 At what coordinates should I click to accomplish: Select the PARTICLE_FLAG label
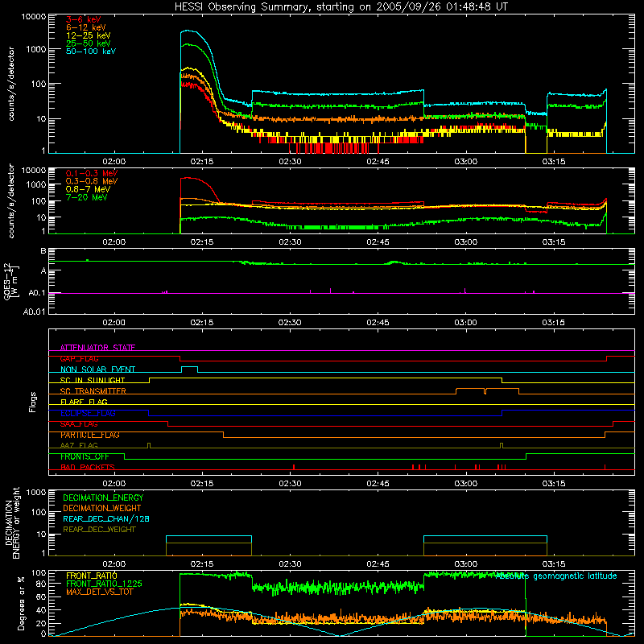tap(90, 435)
